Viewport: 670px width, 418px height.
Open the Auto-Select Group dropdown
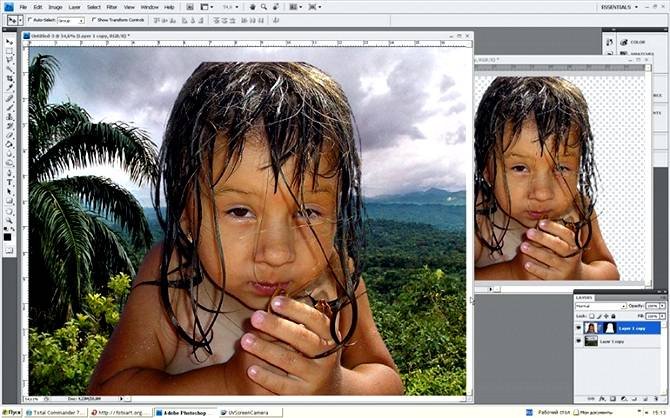[71, 20]
